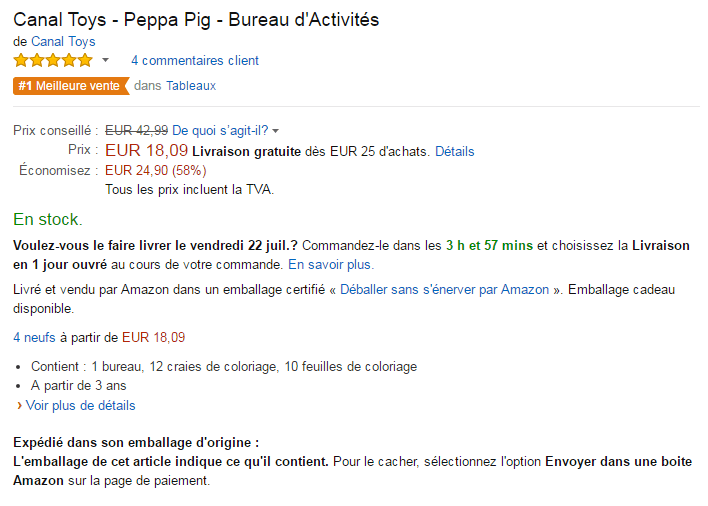The height and width of the screenshot is (506, 708).
Task: Open the Tableaux category link
Action: [191, 86]
